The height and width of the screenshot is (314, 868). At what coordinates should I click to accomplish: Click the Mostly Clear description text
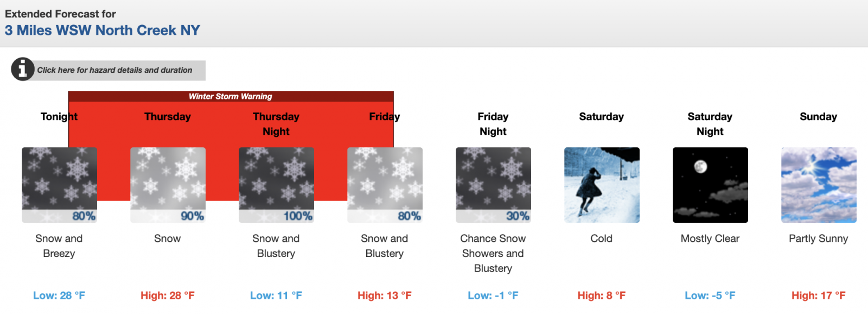(x=710, y=238)
